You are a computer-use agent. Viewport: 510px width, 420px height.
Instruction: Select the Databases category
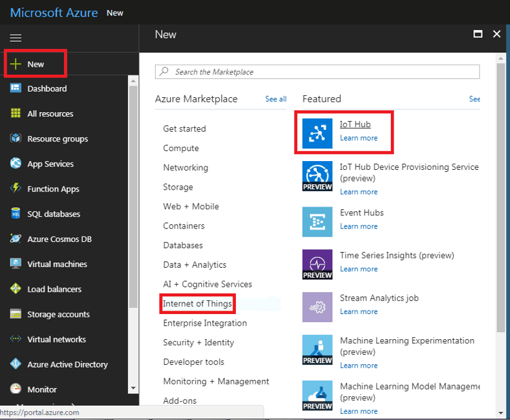183,245
